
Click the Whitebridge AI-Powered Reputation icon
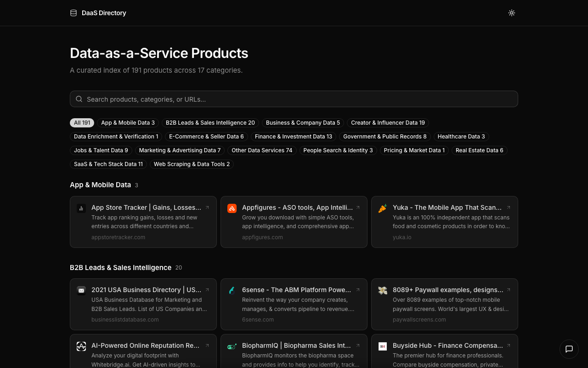[81, 346]
